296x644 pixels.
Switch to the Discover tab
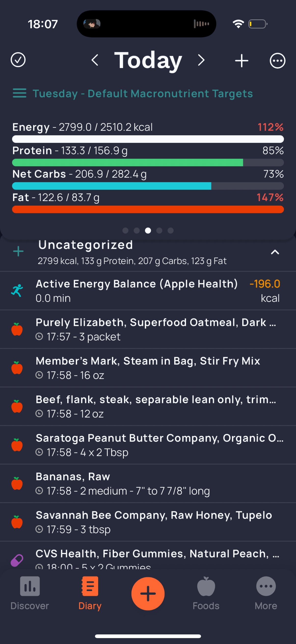pyautogui.click(x=30, y=593)
